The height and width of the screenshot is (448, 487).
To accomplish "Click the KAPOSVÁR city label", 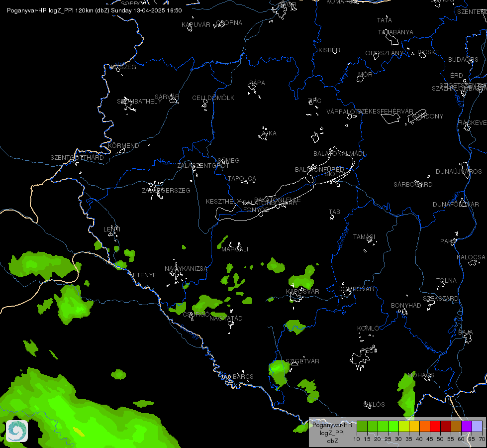I will (x=302, y=291).
